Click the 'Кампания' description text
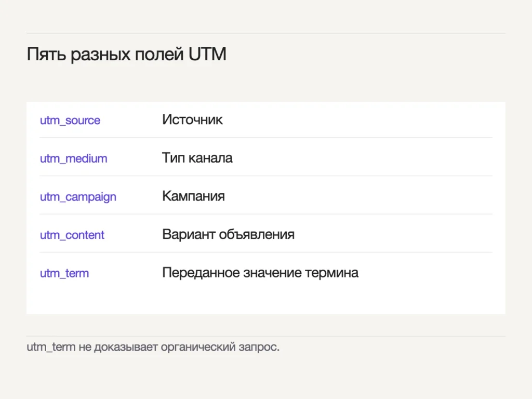Viewport: 532px width, 399px height. click(x=193, y=196)
